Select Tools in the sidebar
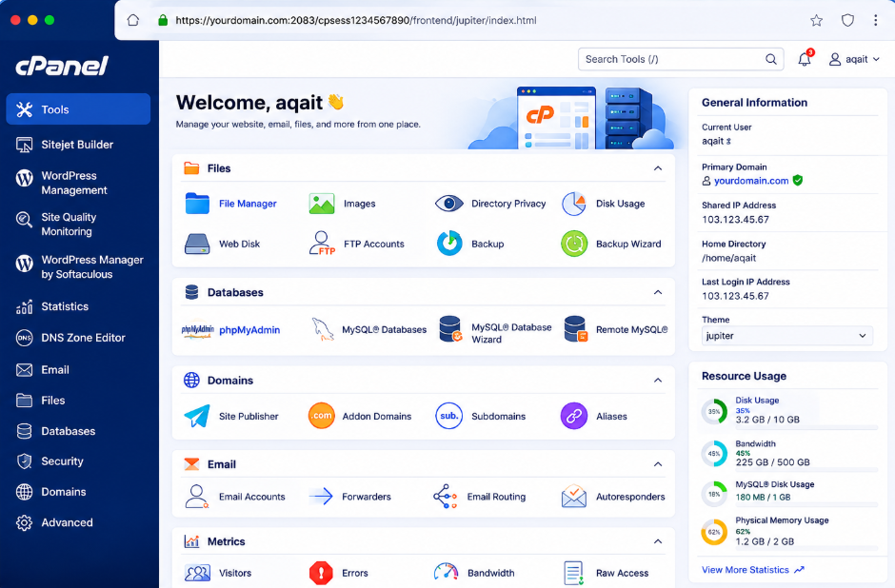Viewport: 895px width, 588px height. pyautogui.click(x=78, y=108)
